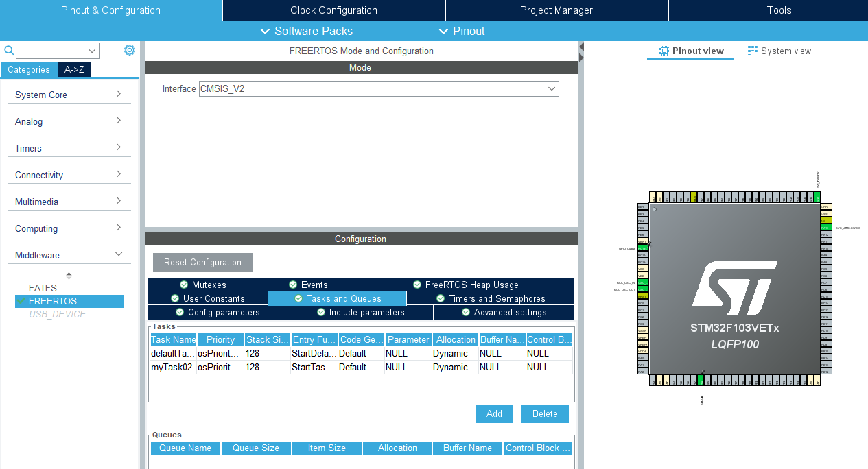Image resolution: width=868 pixels, height=469 pixels.
Task: Switch to the A->Z tab
Action: pos(74,69)
